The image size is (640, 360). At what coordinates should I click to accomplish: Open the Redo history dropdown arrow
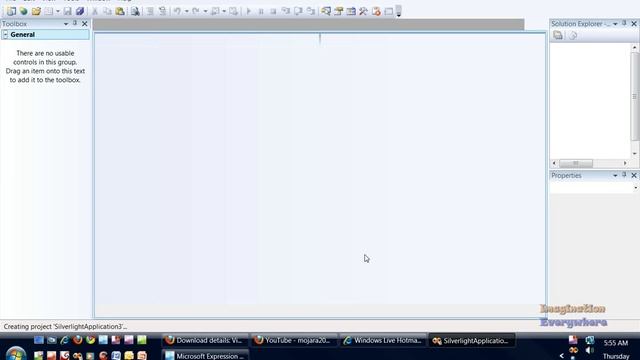pyautogui.click(x=205, y=11)
